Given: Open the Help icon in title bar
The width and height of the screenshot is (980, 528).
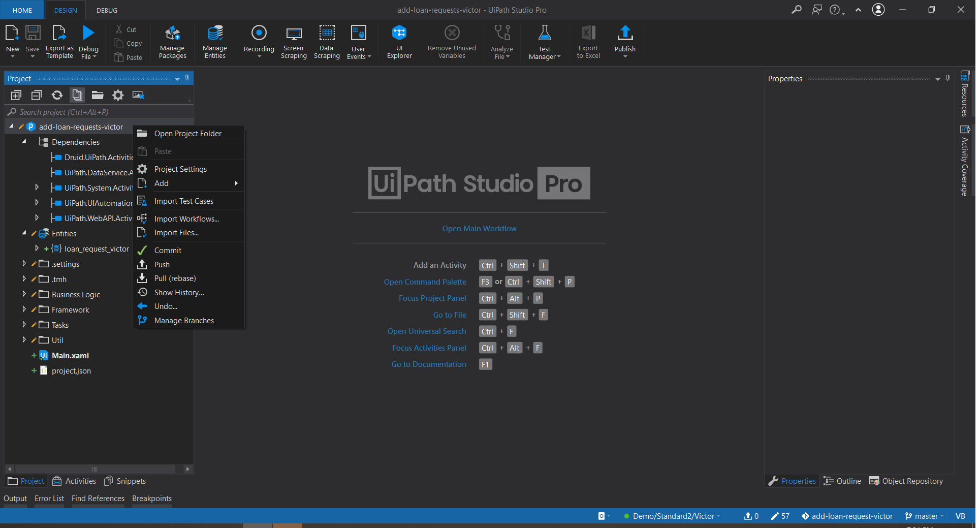Looking at the screenshot, I should click(835, 10).
